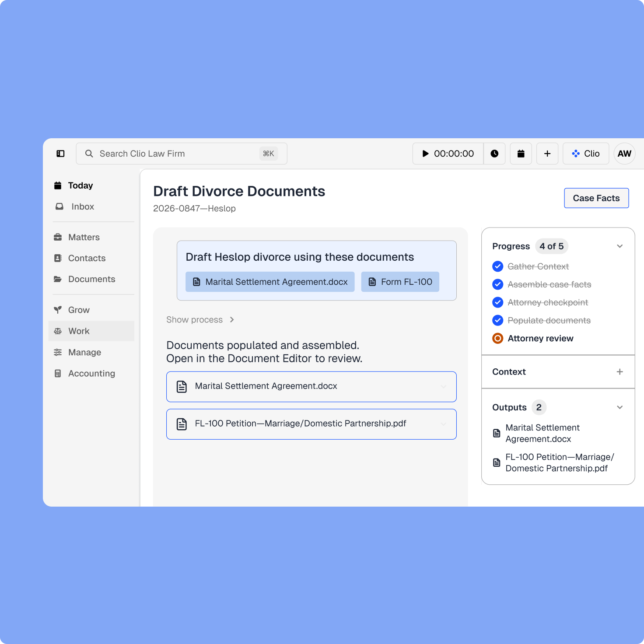Click the Outputs count badge 2

pyautogui.click(x=539, y=407)
